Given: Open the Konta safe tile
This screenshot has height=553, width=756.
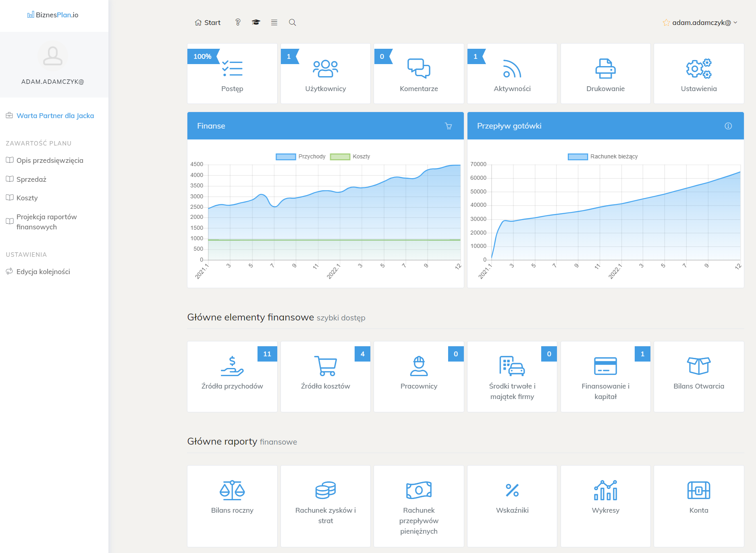Looking at the screenshot, I should click(699, 506).
